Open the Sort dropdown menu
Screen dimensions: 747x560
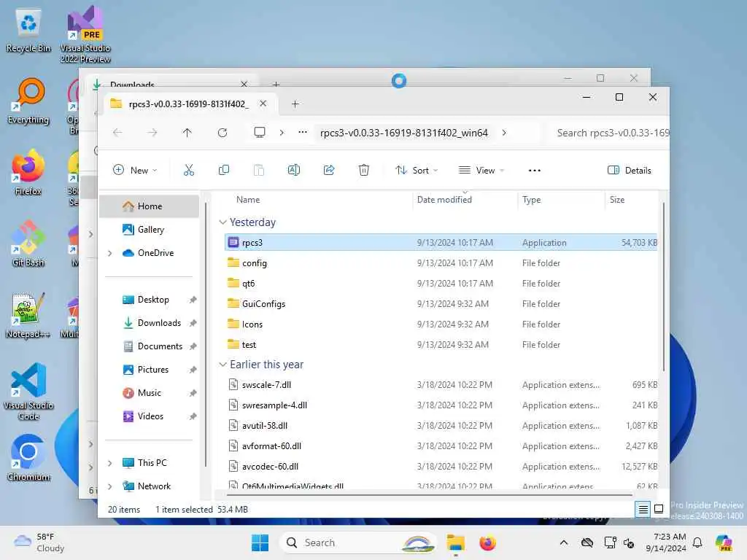417,171
